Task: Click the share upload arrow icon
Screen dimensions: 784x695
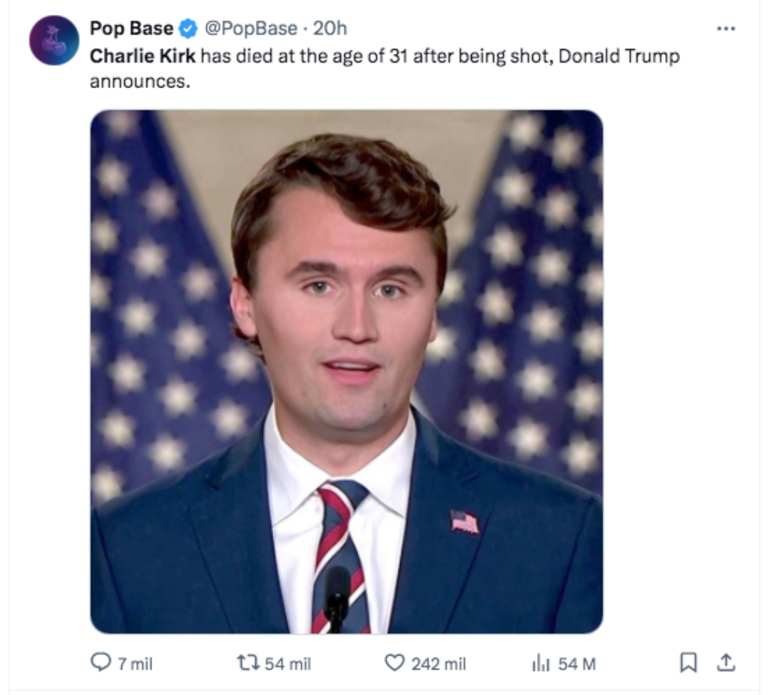Action: 726,664
